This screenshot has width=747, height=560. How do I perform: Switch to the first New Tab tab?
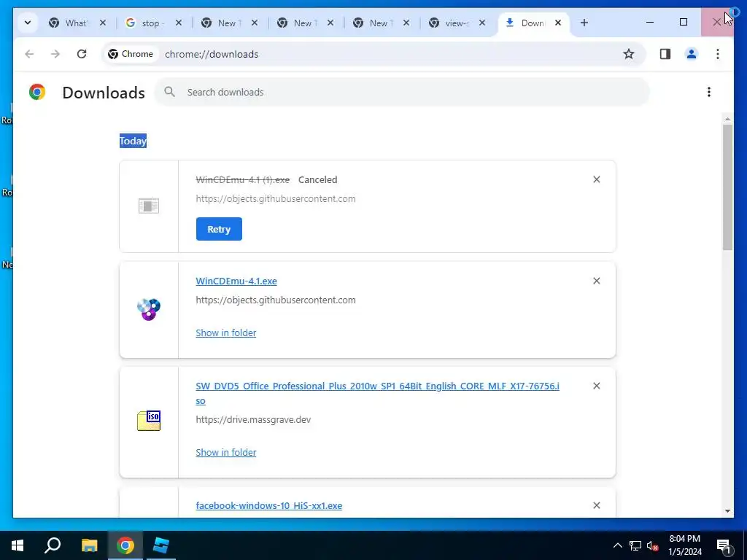(x=220, y=23)
